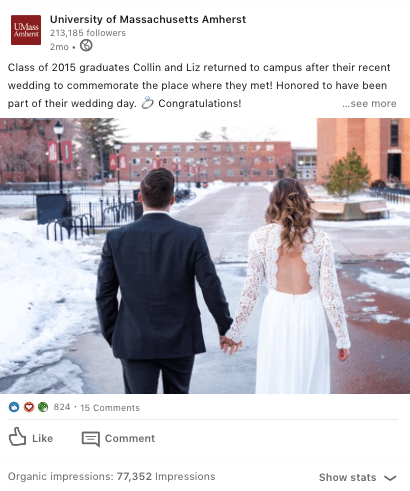Click the ring emoji in post text
Image resolution: width=410 pixels, height=491 pixels.
point(147,103)
